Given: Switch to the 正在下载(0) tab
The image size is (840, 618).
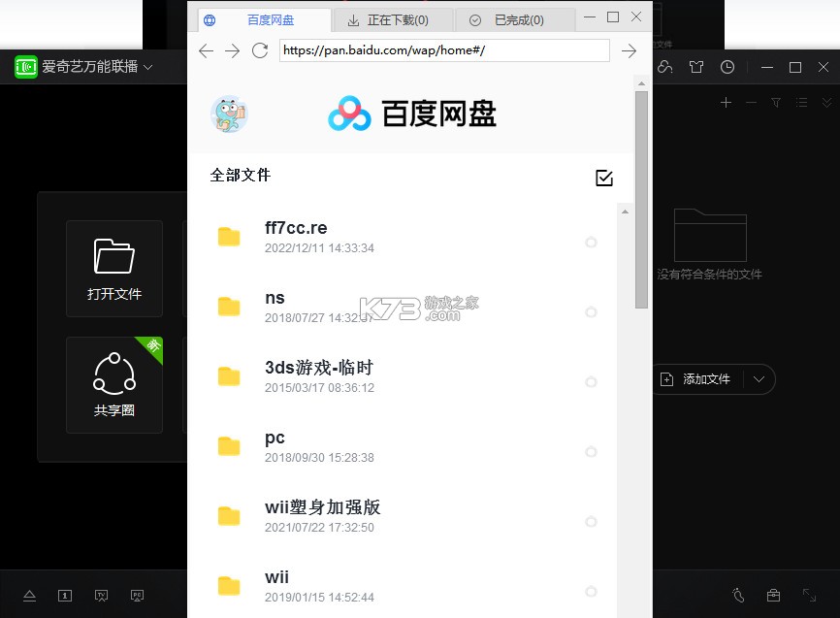Looking at the screenshot, I should pos(392,19).
